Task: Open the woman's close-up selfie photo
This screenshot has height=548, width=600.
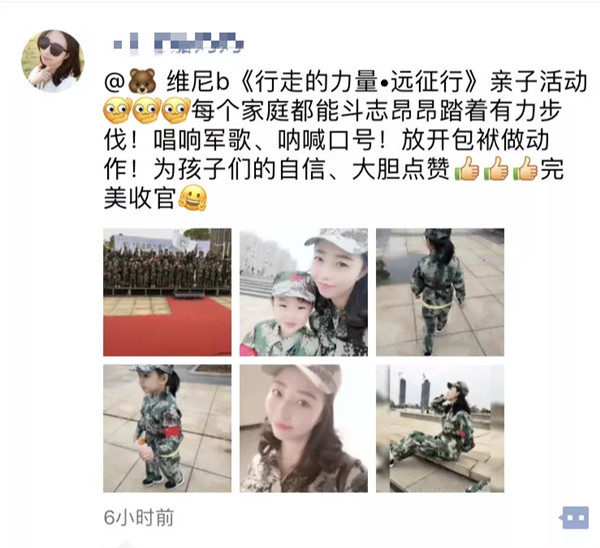Action: 304,428
